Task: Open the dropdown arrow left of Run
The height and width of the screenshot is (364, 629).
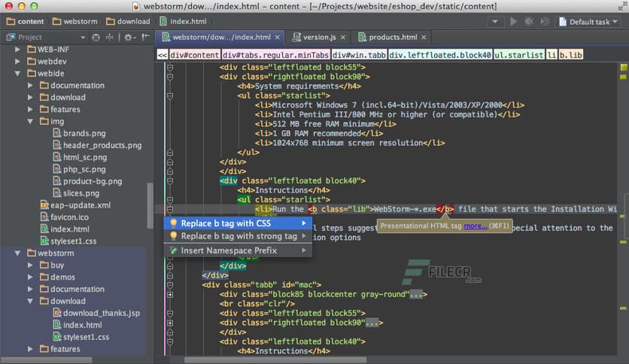Action: tap(495, 21)
